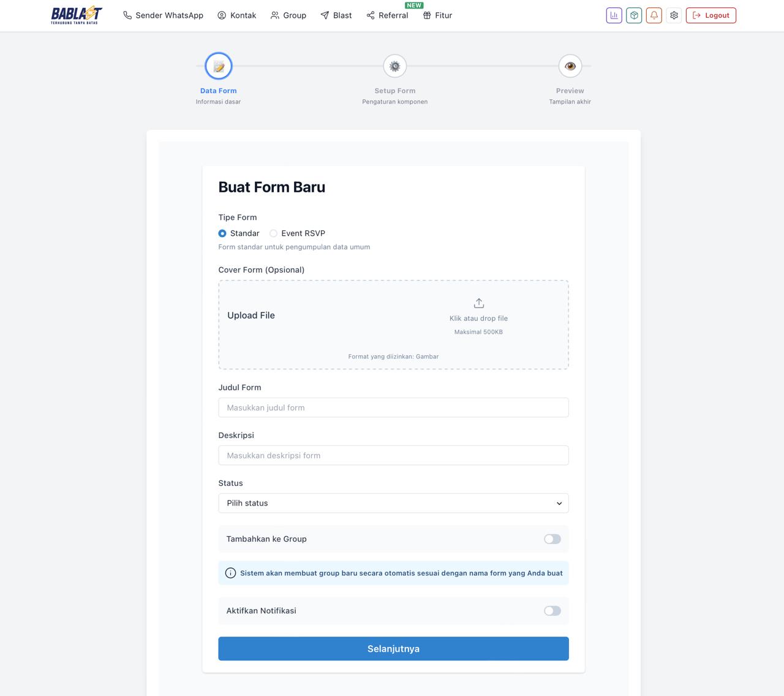Open Blast menu
Viewport: 784px width, 696px height.
click(336, 15)
